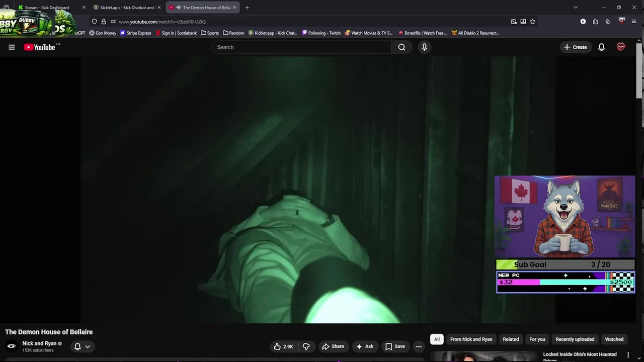This screenshot has width=644, height=362.
Task: Open Nick and Ryan channel name link
Action: 39,343
